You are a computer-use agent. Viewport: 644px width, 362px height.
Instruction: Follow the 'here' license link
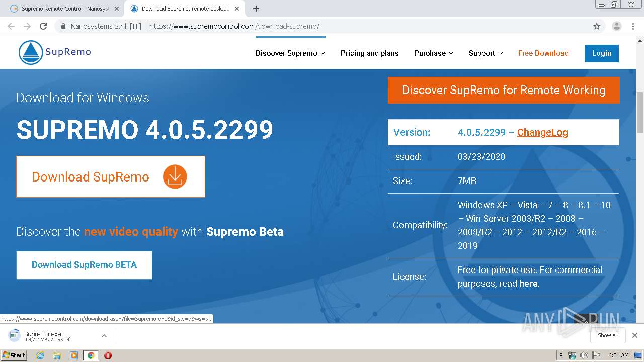tap(528, 284)
